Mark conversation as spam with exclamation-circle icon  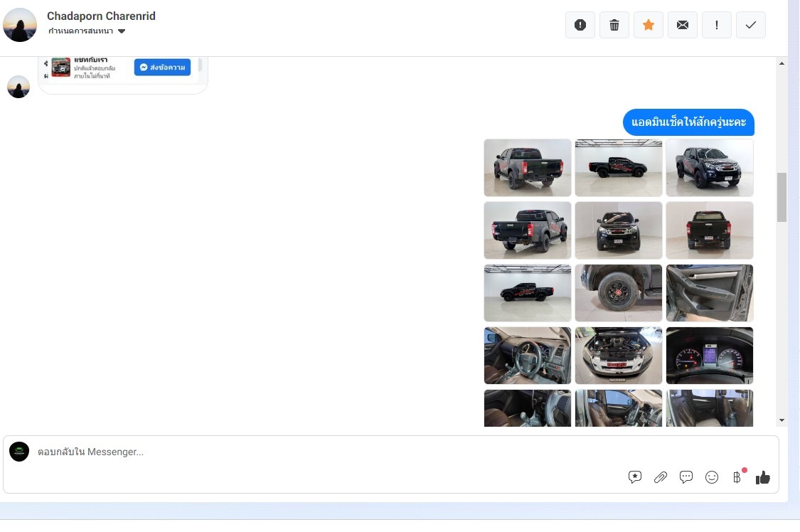coord(580,25)
